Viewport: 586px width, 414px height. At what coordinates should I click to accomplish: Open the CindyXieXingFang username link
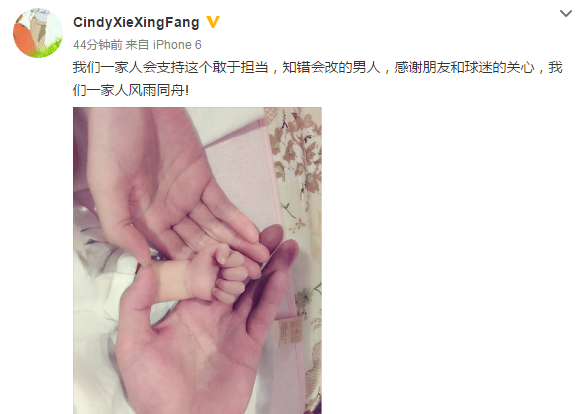pyautogui.click(x=136, y=22)
